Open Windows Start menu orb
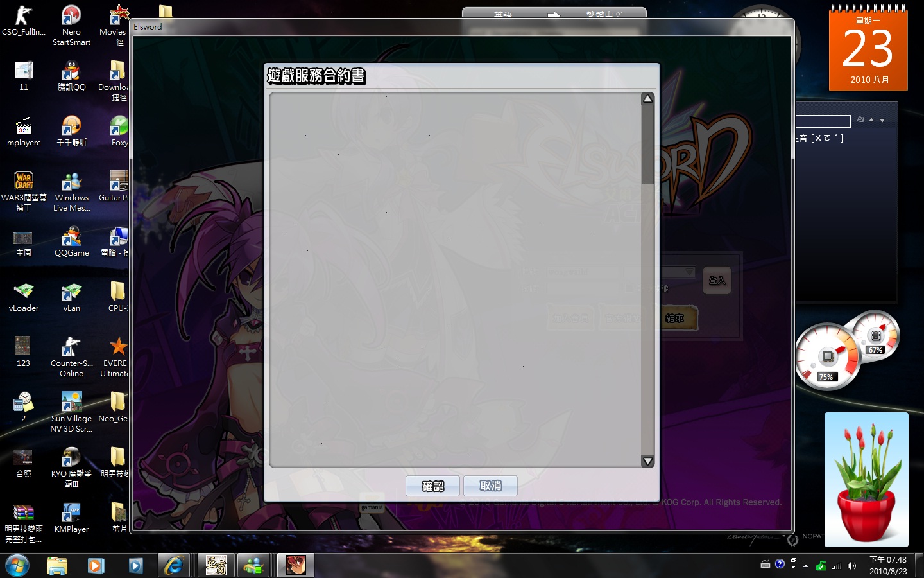 (x=17, y=565)
